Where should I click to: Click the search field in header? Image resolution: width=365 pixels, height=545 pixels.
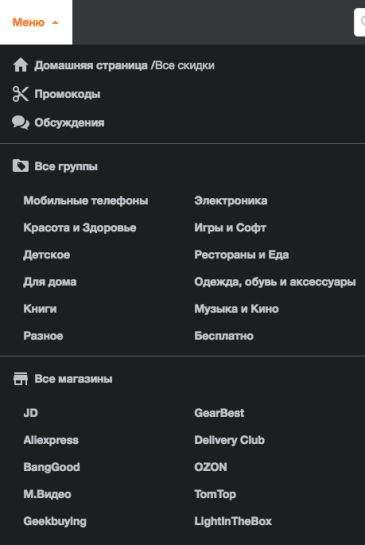[359, 22]
